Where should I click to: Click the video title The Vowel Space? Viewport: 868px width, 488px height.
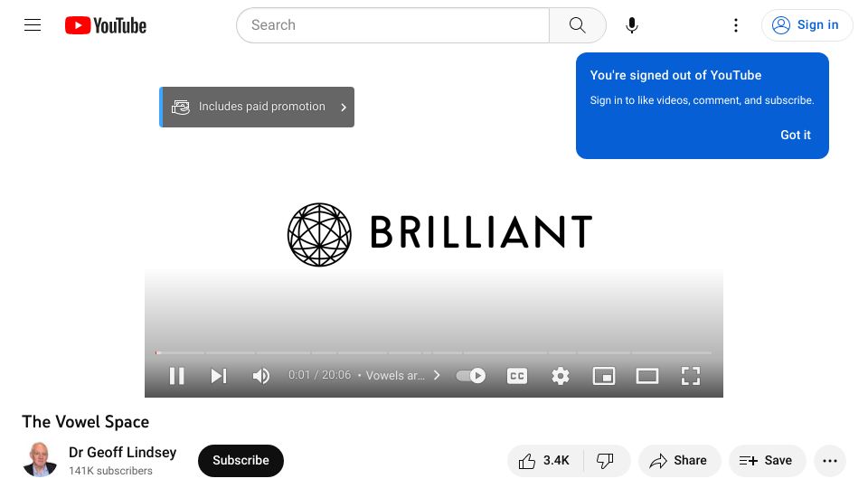tap(85, 422)
